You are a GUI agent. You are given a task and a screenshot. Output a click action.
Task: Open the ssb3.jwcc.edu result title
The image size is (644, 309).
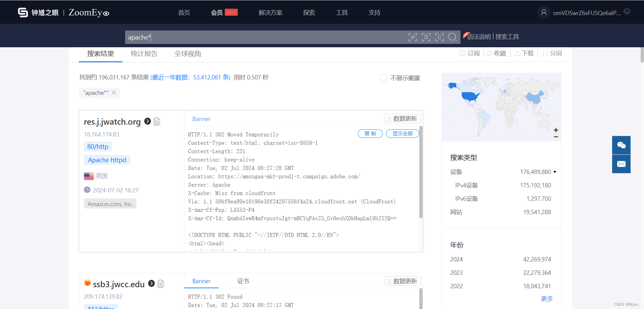[x=119, y=284]
